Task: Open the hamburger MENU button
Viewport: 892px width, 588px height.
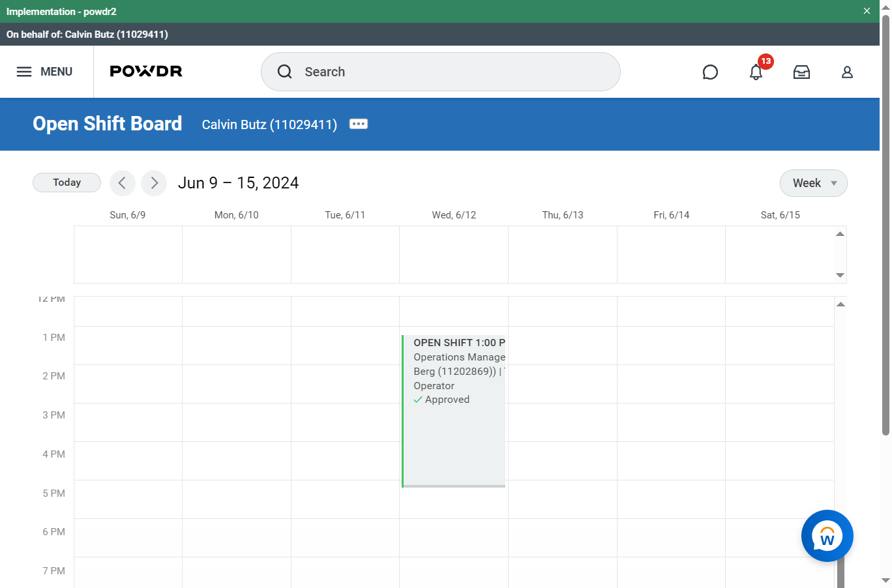Action: point(44,72)
